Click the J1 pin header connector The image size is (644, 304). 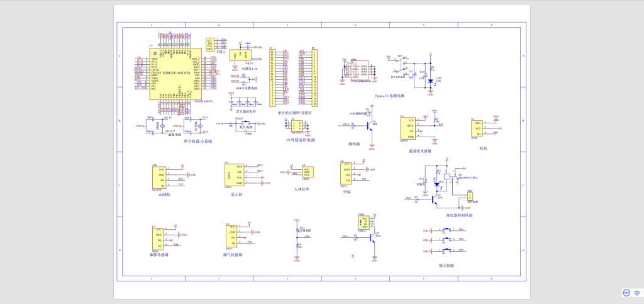click(x=273, y=79)
